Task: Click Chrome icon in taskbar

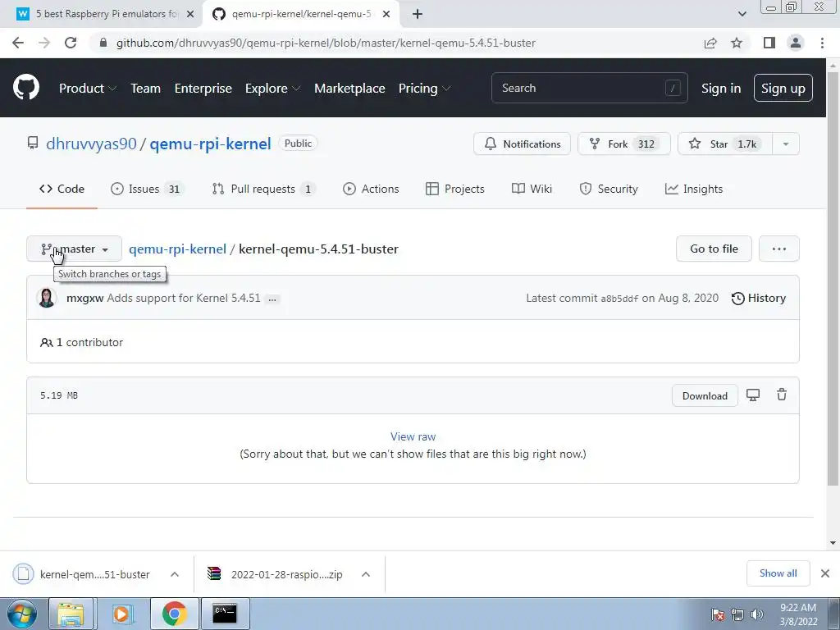Action: tap(174, 614)
